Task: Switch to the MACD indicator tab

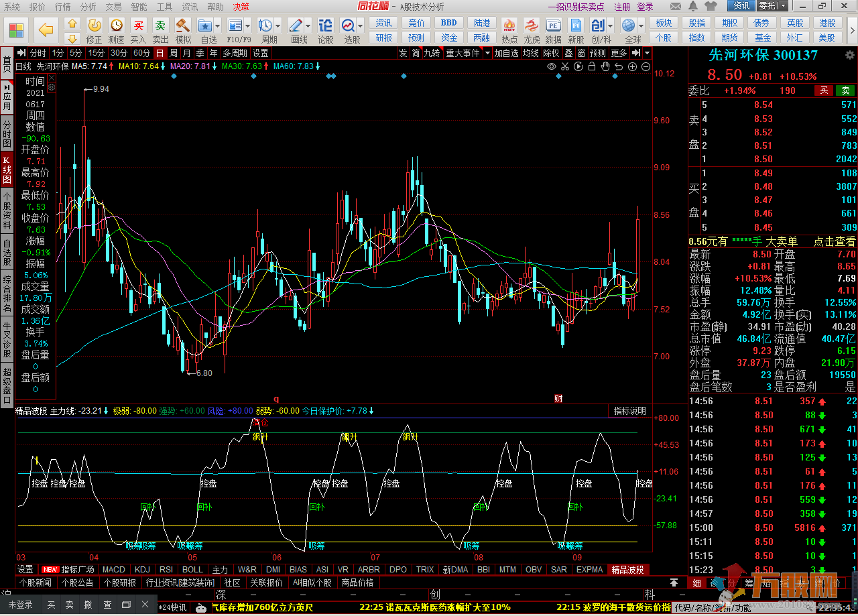Action: coord(113,569)
